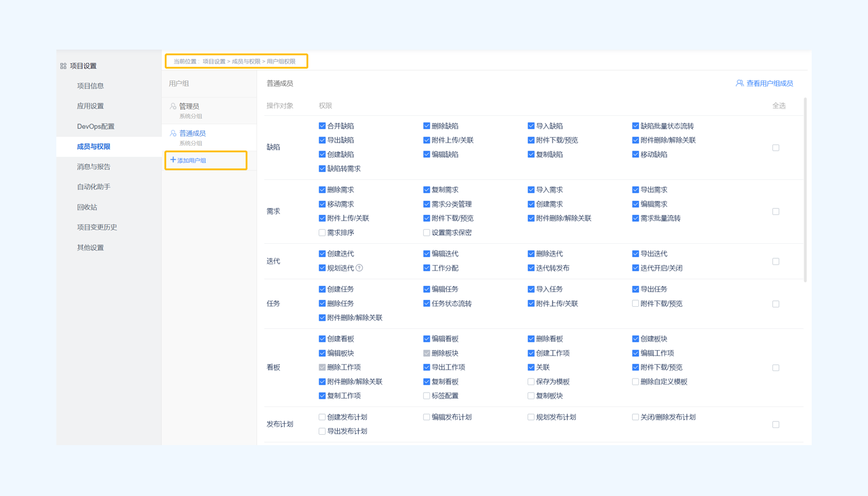
Task: Click the 查看用户组成员 person icon
Action: coord(739,83)
